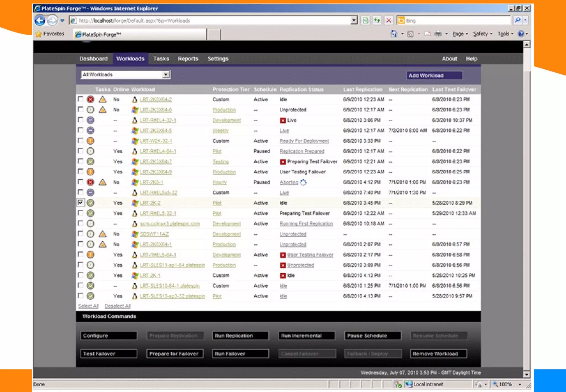Click the Bing search input field

(x=456, y=20)
